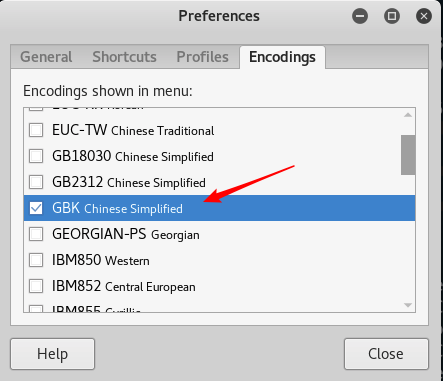This screenshot has width=443, height=381.
Task: Switch to the General tab
Action: pyautogui.click(x=46, y=57)
